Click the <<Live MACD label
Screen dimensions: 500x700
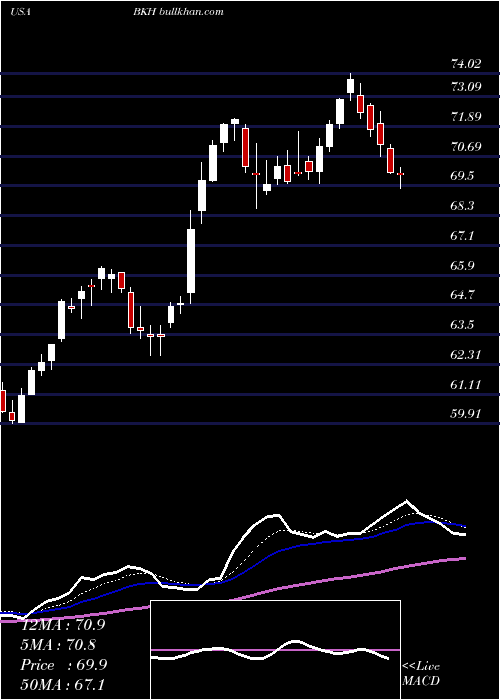421,673
